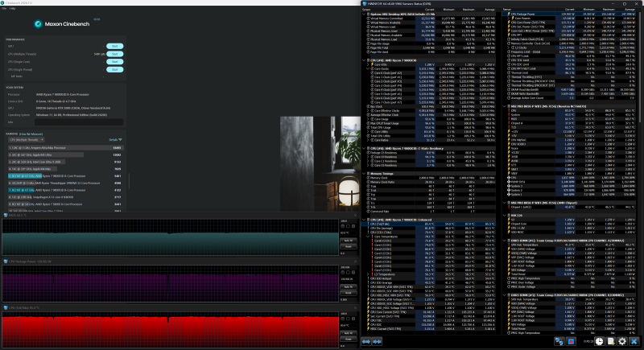The image size is (644, 350).
Task: Collapse the C-State Residency sensor group
Action: (364, 149)
